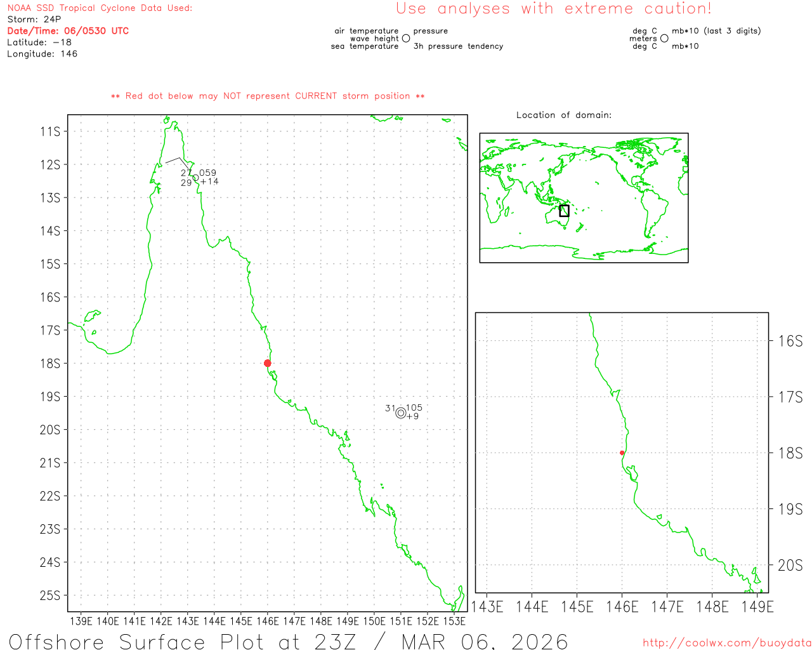Image resolution: width=812 pixels, height=650 pixels.
Task: Click the black domain box on world map
Action: point(564,211)
